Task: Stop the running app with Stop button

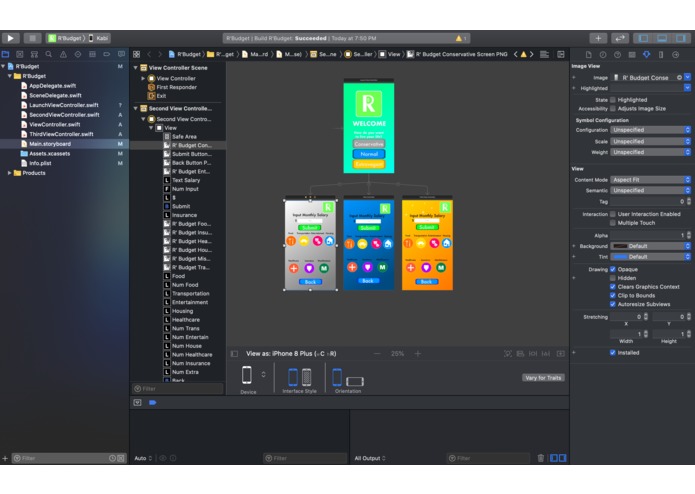Action: [x=32, y=38]
